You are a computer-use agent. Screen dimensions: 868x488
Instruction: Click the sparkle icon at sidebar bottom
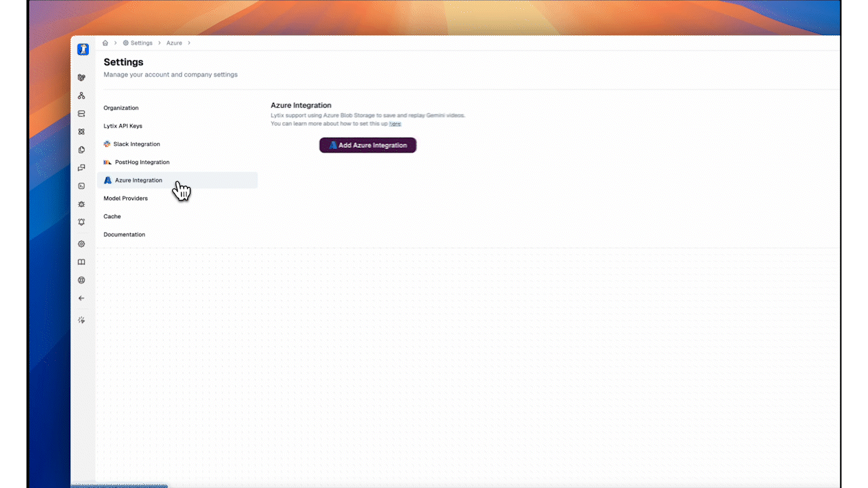[81, 320]
